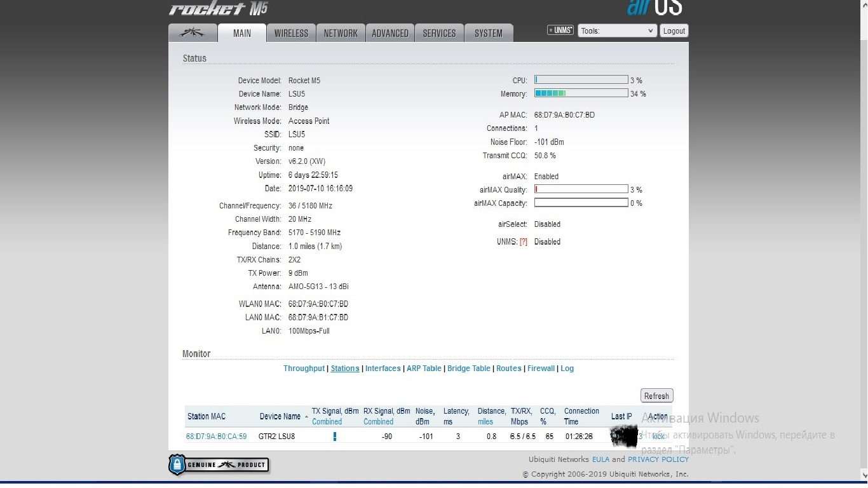This screenshot has height=488, width=868.
Task: Click the Rocket M5 logo
Action: [219, 8]
